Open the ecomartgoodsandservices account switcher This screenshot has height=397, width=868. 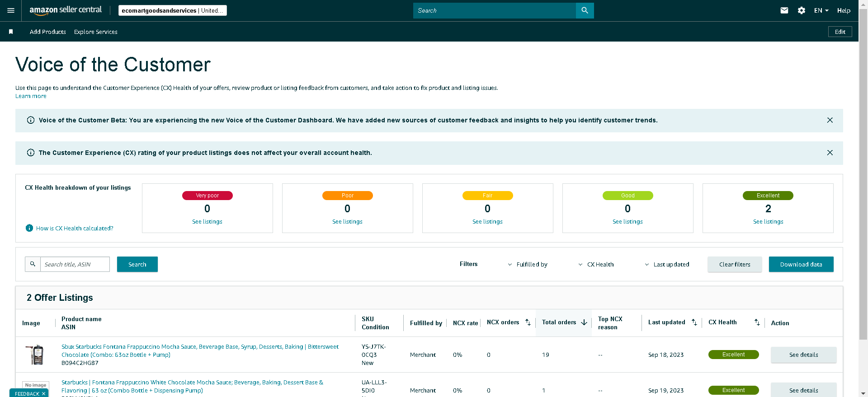[x=173, y=10]
